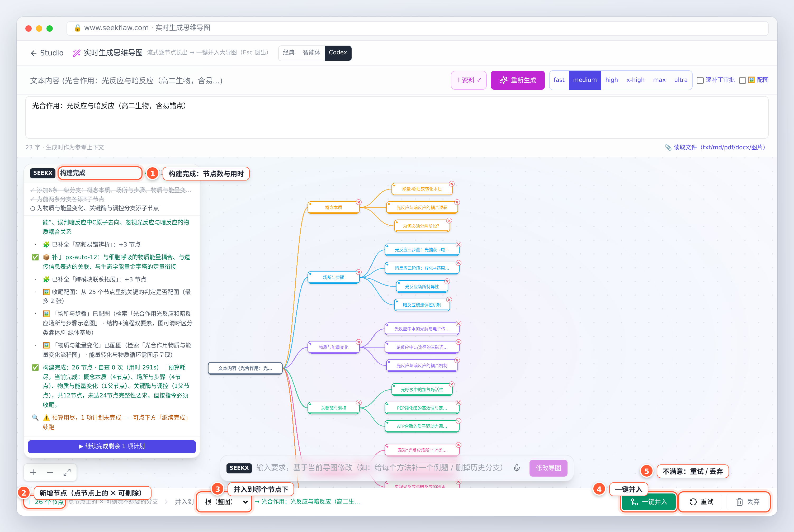Click the lock icon in address bar
Viewport: 794px width, 532px height.
(x=77, y=28)
